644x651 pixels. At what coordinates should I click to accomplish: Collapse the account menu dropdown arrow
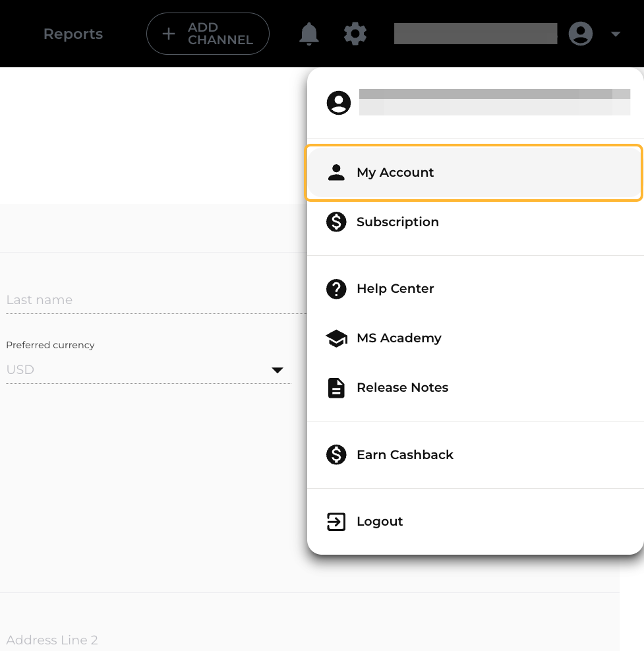(616, 34)
